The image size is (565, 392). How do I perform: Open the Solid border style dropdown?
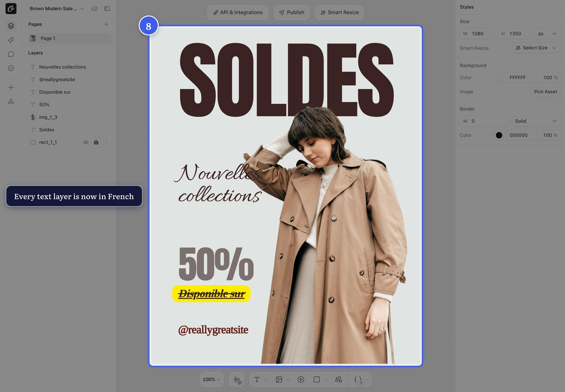536,121
